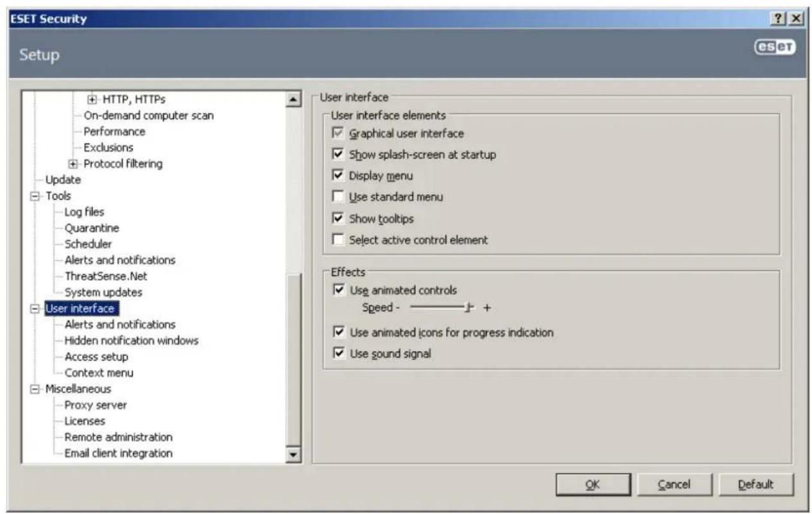Click the animation Speed slider handle
The image size is (812, 514).
(470, 307)
